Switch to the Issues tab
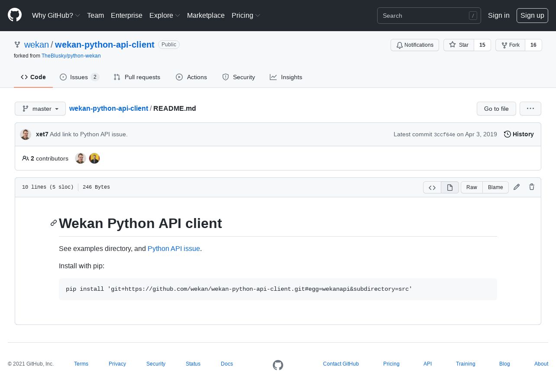Screen dimensions: 556x392 pos(79,77)
